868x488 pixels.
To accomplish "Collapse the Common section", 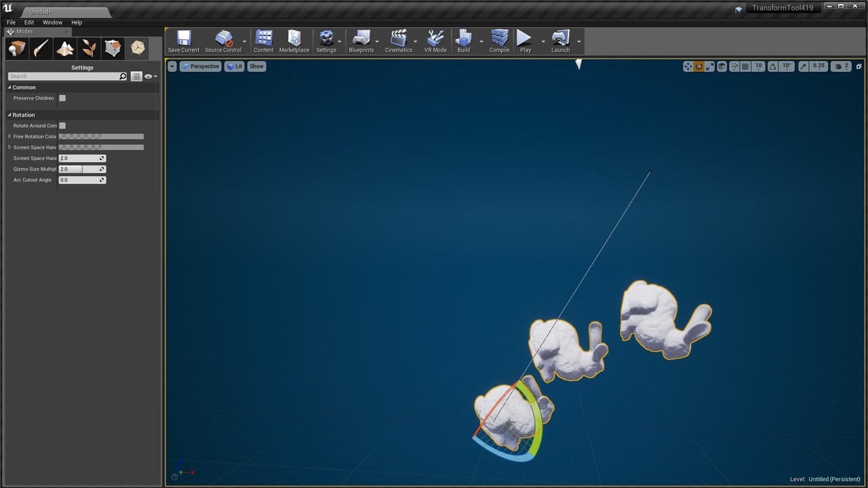I will point(9,87).
